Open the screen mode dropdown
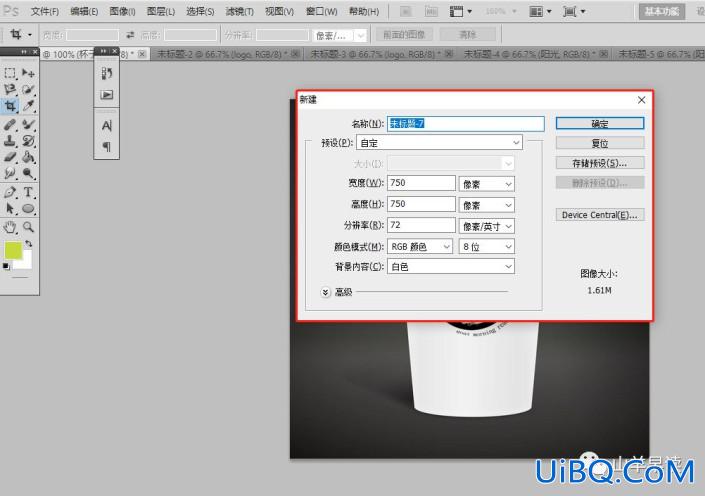Viewport: 705px width, 496px height. tap(574, 11)
